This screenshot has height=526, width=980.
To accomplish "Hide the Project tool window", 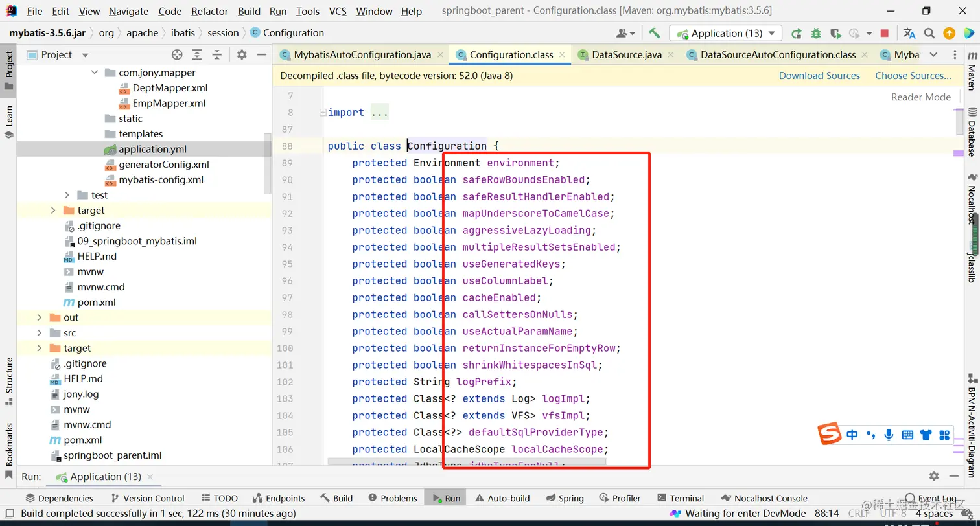I will [x=261, y=55].
